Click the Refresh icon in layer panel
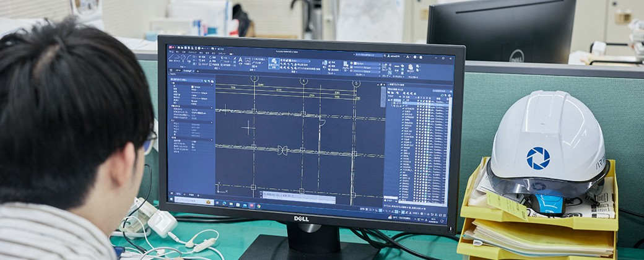 click(442, 95)
